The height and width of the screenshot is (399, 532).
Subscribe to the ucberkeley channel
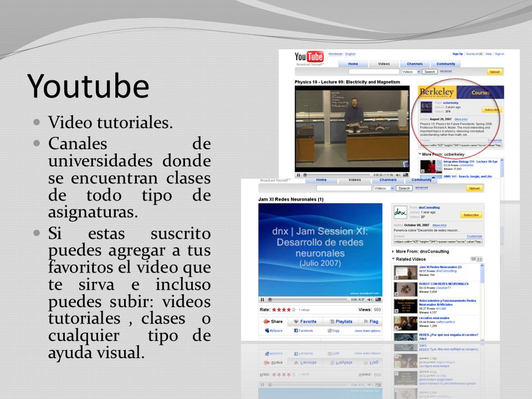click(x=492, y=110)
